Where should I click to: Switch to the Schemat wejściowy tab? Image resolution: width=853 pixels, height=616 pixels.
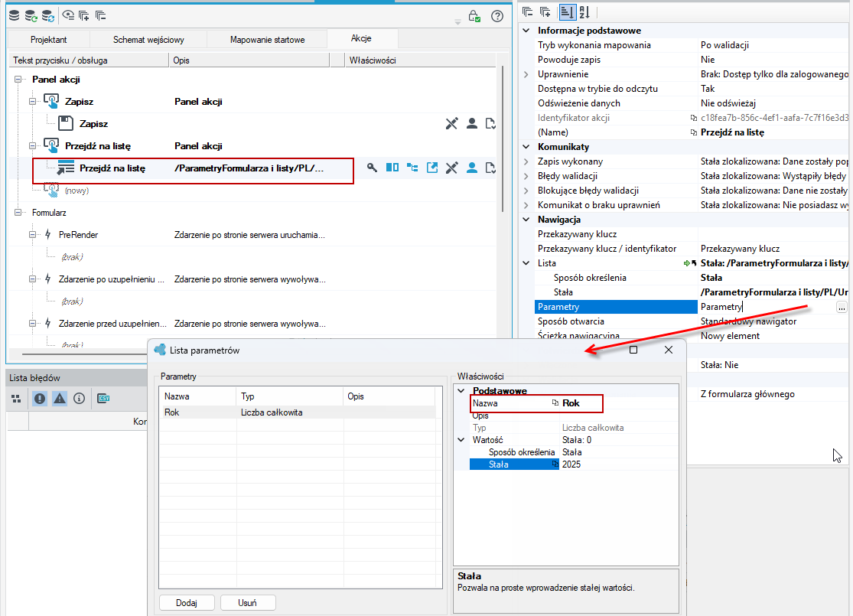pyautogui.click(x=148, y=39)
